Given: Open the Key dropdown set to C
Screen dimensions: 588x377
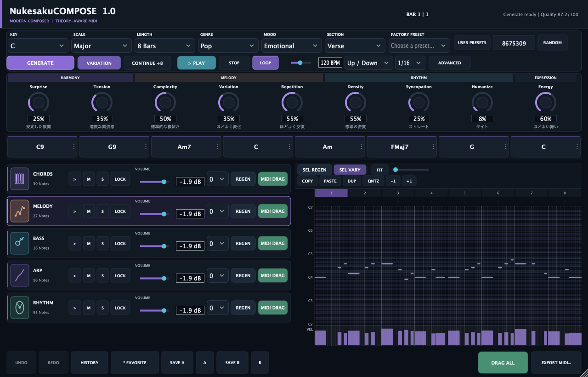Looking at the screenshot, I should click(38, 46).
